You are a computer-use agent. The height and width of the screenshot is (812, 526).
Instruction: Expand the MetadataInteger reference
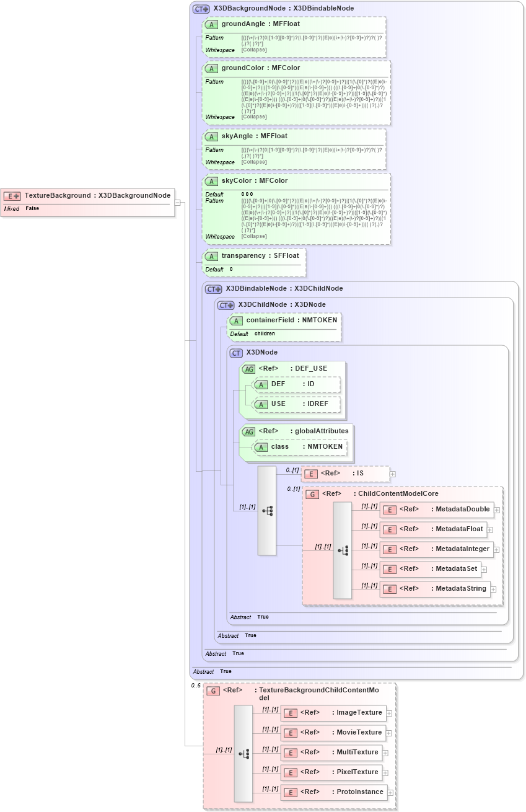pos(496,550)
